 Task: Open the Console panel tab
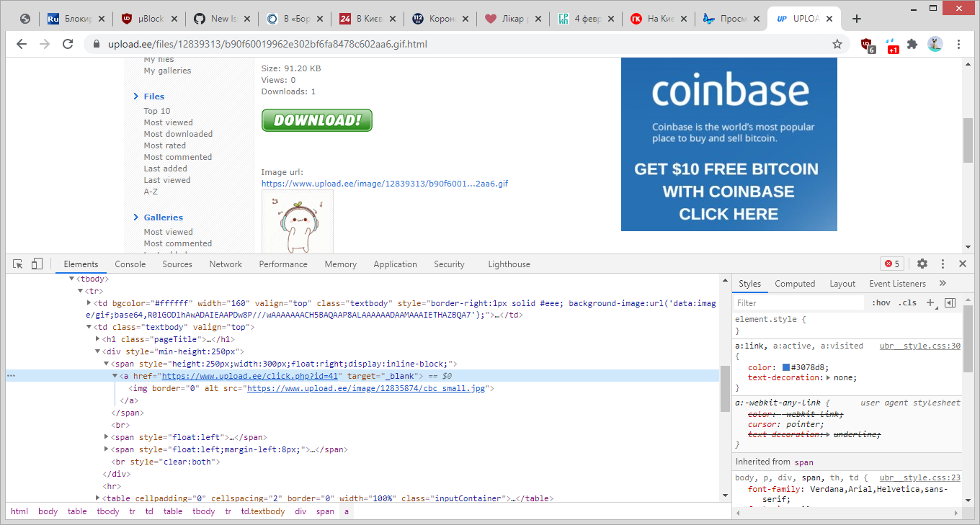130,264
